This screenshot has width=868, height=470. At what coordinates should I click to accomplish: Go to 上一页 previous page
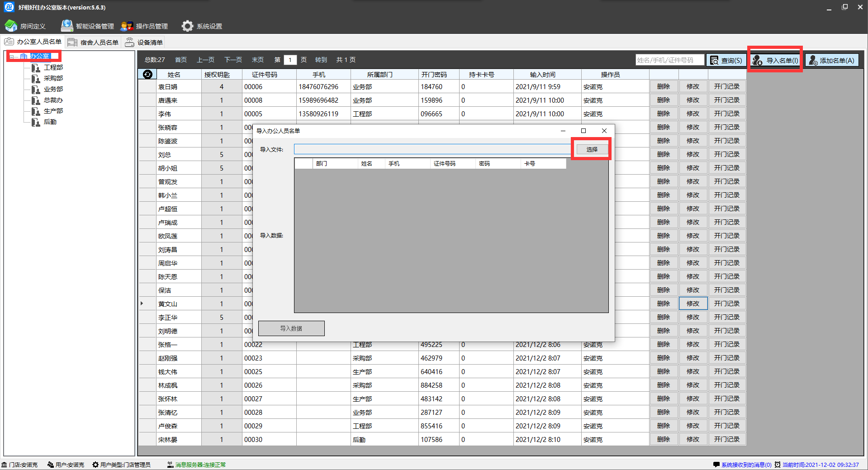[206, 60]
